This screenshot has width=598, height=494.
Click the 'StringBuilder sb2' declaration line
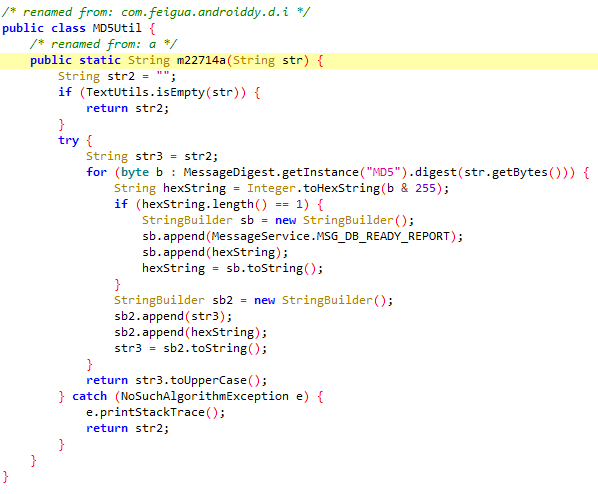tap(254, 301)
